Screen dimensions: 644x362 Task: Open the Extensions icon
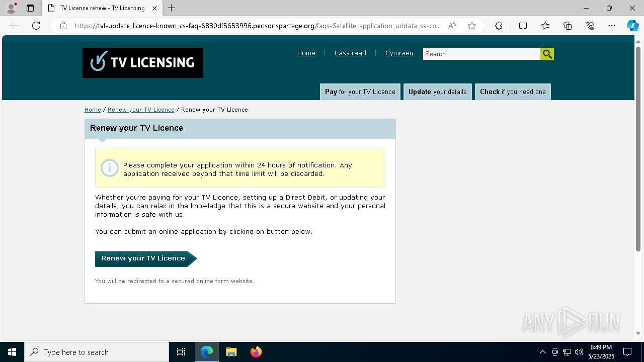click(x=499, y=26)
